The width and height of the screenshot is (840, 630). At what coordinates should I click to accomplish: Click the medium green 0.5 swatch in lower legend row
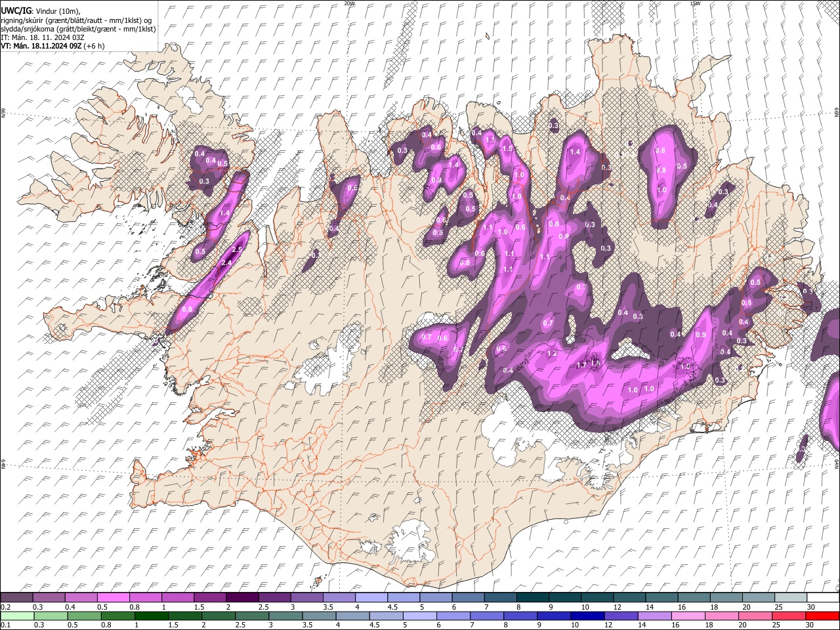point(85,616)
